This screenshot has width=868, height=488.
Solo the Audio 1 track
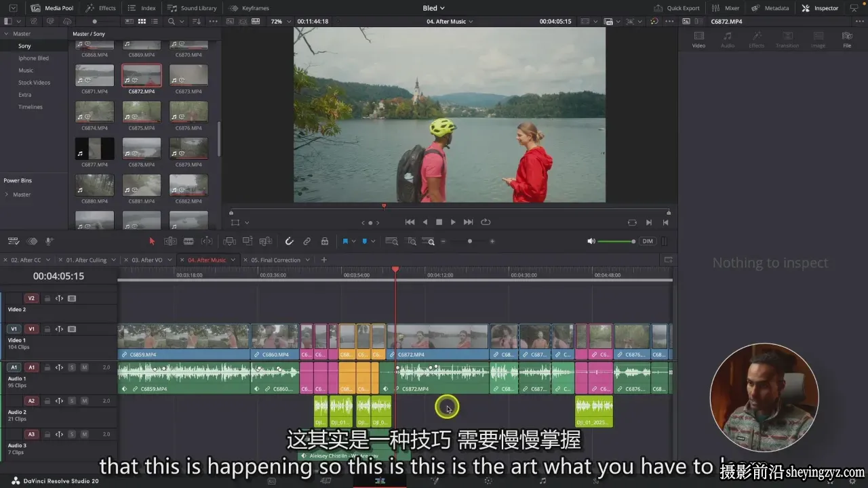[x=71, y=367]
